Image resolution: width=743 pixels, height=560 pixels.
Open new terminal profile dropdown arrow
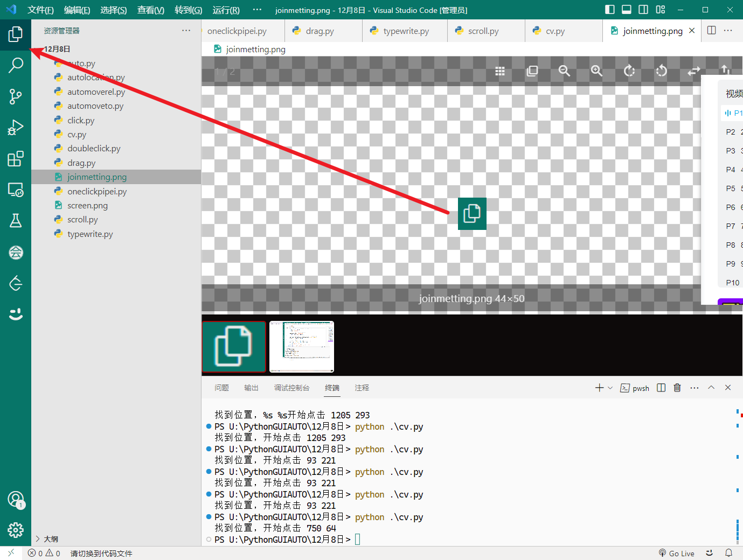[610, 388]
